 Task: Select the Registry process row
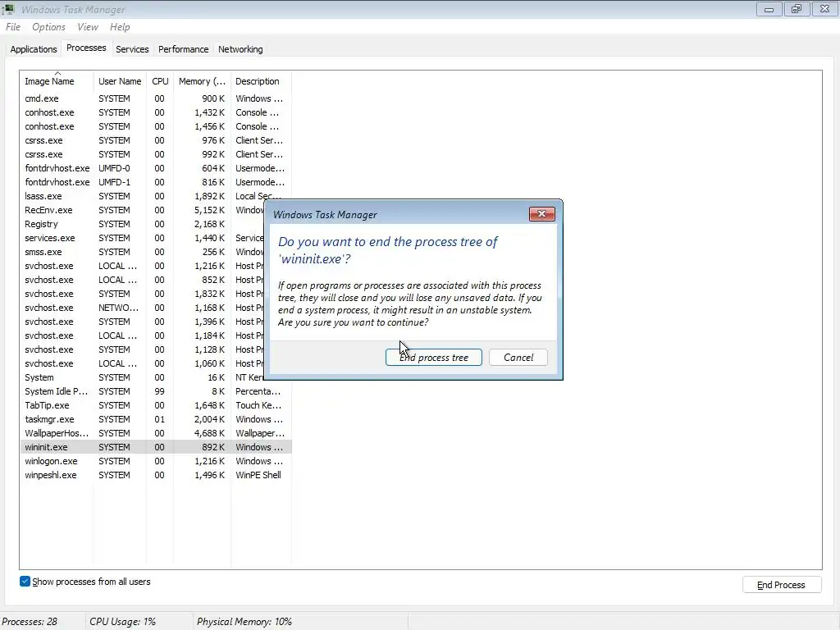142,224
